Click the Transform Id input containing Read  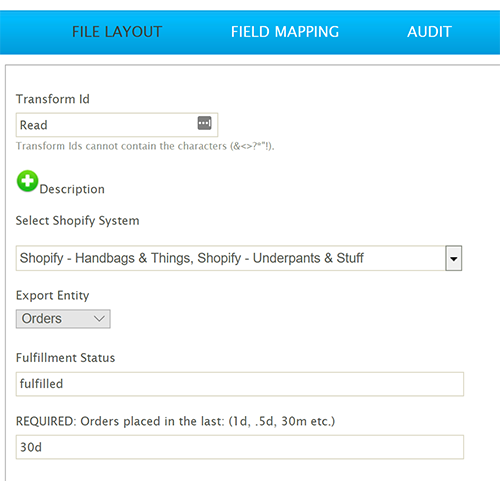point(117,125)
